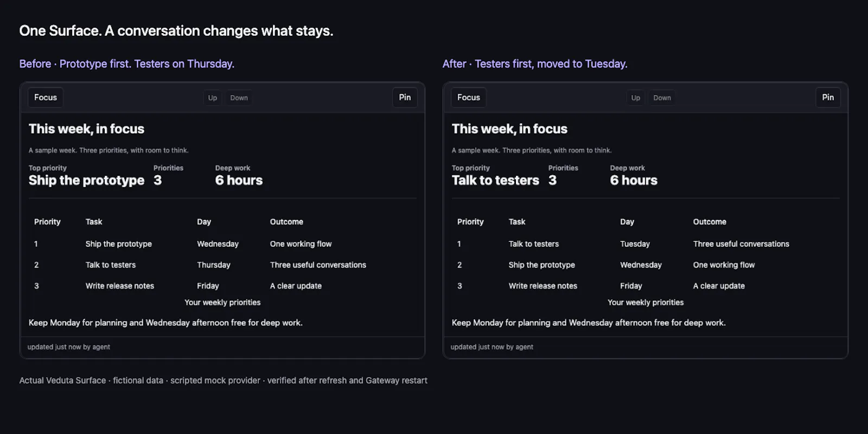
Task: Select the "Keep Monday for planning" note in Before panel
Action: click(165, 323)
